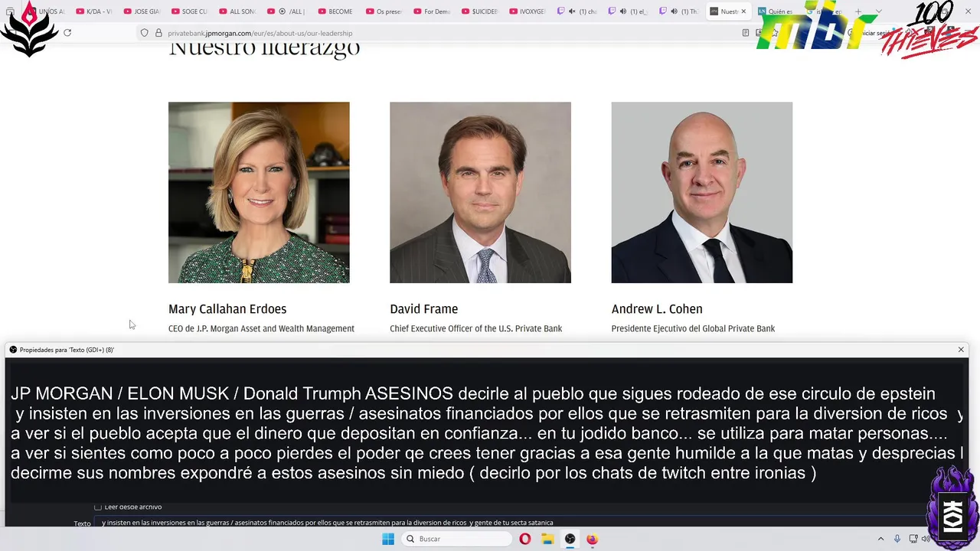Image resolution: width=980 pixels, height=551 pixels.
Task: Click Mary Callahan Erdoes portrait photo
Action: [259, 193]
